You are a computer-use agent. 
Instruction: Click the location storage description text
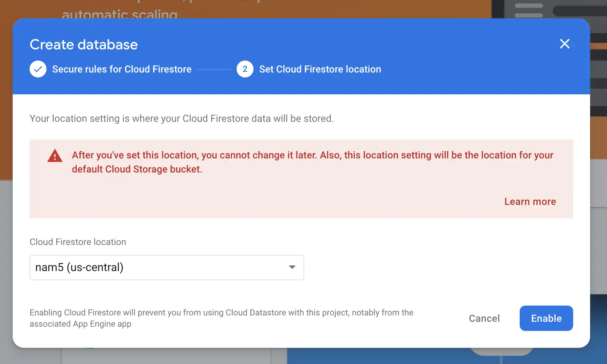pyautogui.click(x=182, y=118)
